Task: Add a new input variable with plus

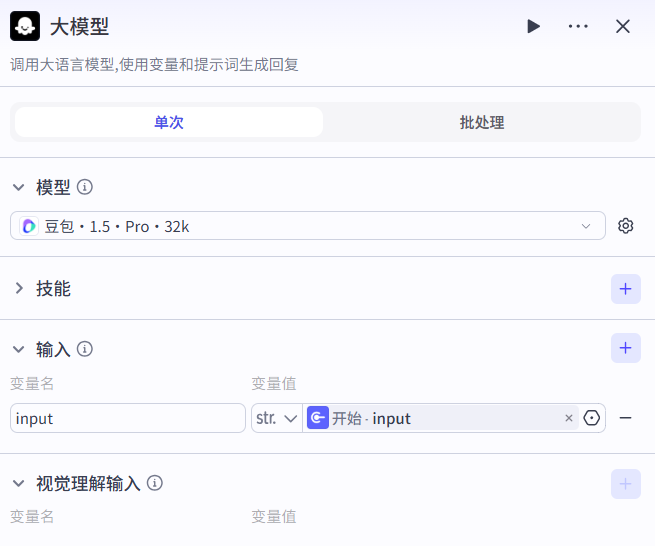Action: [x=625, y=348]
